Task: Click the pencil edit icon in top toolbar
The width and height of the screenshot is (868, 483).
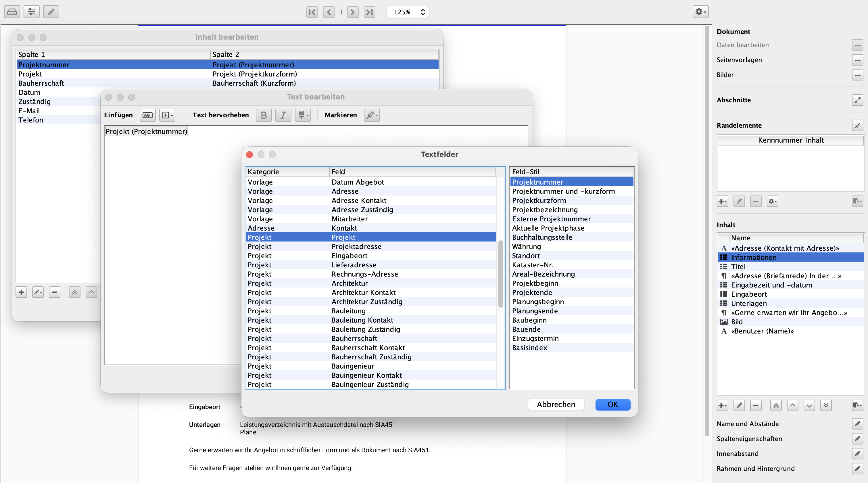Action: [x=51, y=12]
